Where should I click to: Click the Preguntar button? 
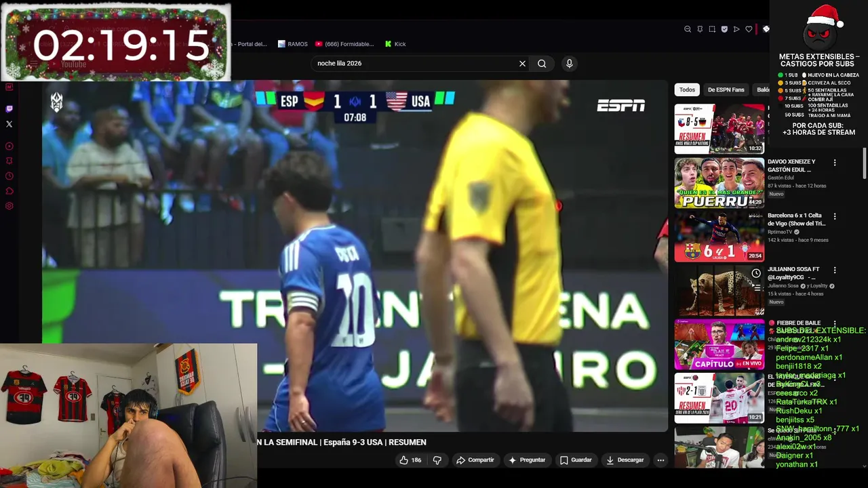click(527, 460)
